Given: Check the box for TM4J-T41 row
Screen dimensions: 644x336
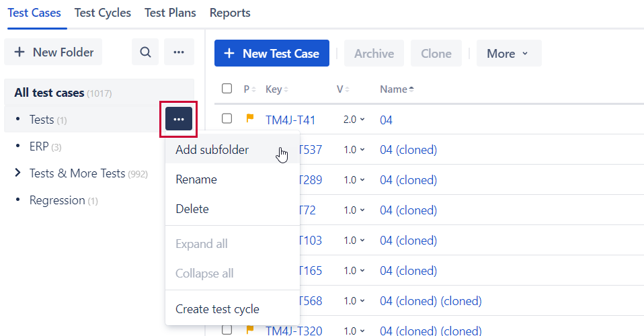Looking at the screenshot, I should (x=227, y=118).
